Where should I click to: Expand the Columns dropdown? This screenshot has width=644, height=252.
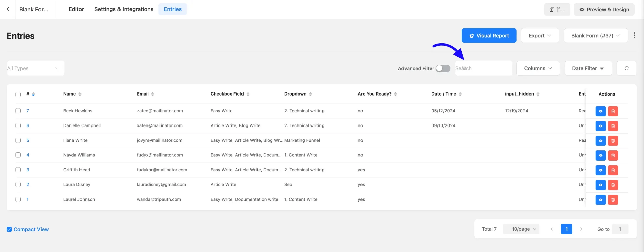[x=538, y=68]
